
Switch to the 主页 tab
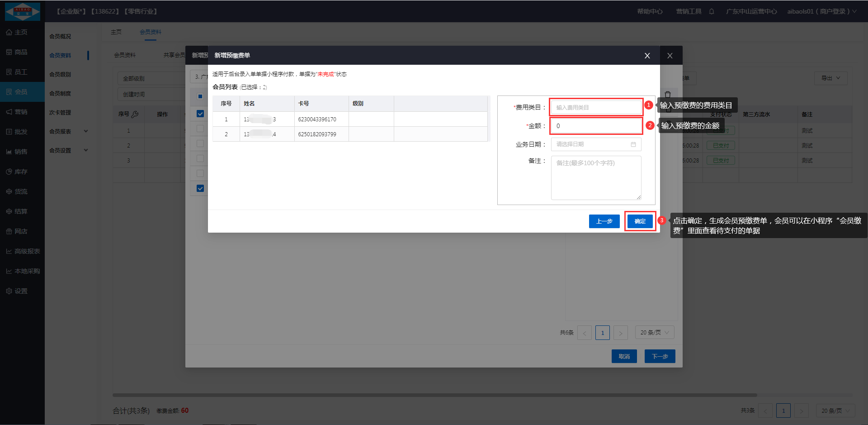[x=116, y=32]
